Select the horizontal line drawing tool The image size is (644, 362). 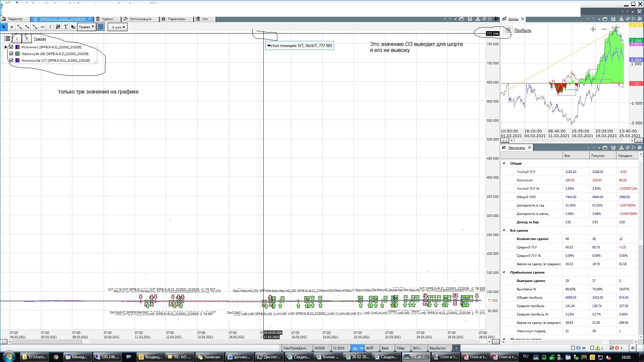pos(43,27)
